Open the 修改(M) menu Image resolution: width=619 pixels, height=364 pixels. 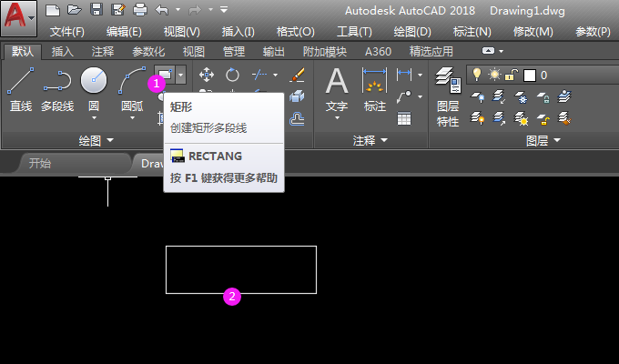click(533, 32)
